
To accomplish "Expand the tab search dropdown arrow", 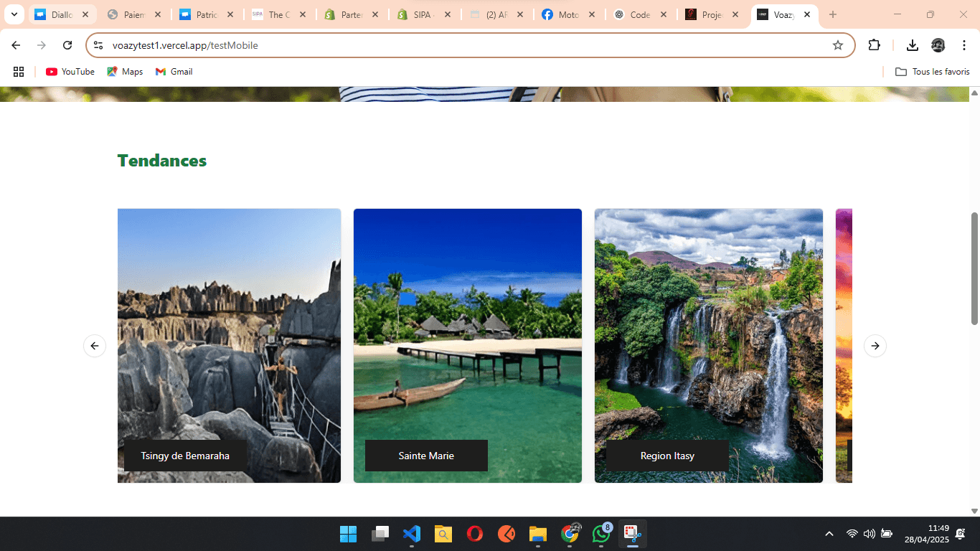I will pyautogui.click(x=14, y=14).
